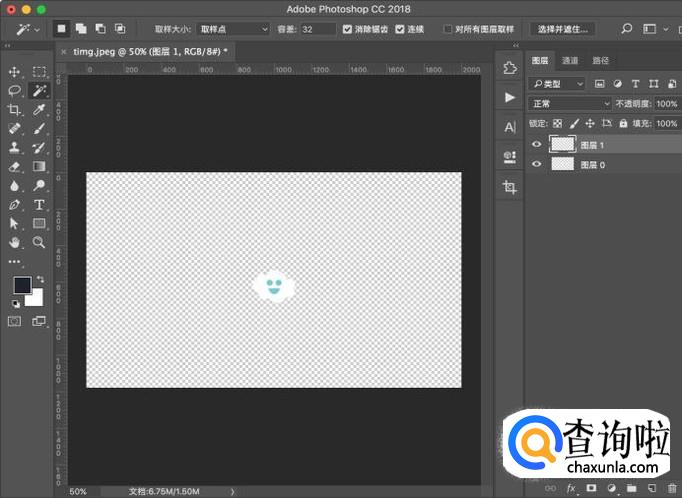This screenshot has width=682, height=498.
Task: Select the Zoom magnifier tool
Action: click(39, 242)
